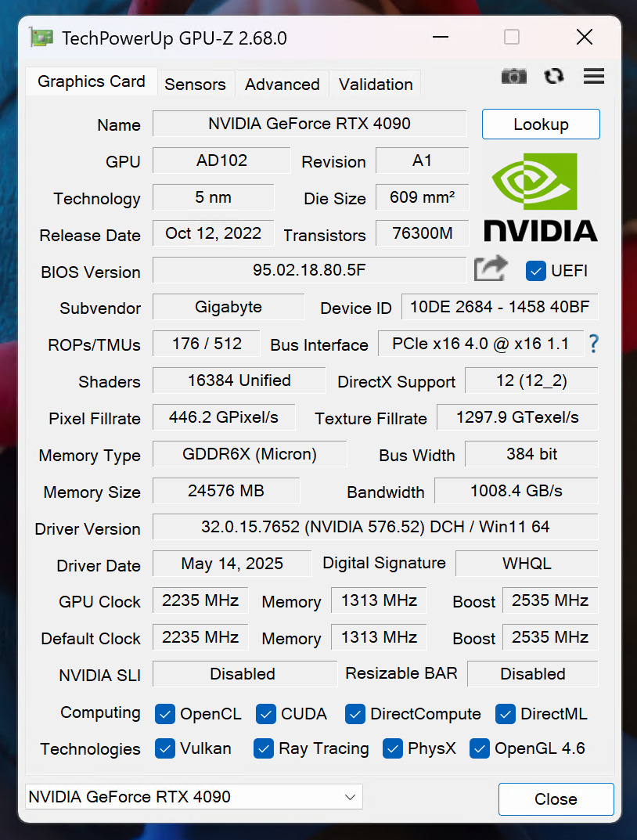Toggle the OpenCL checkbox

[x=165, y=714]
